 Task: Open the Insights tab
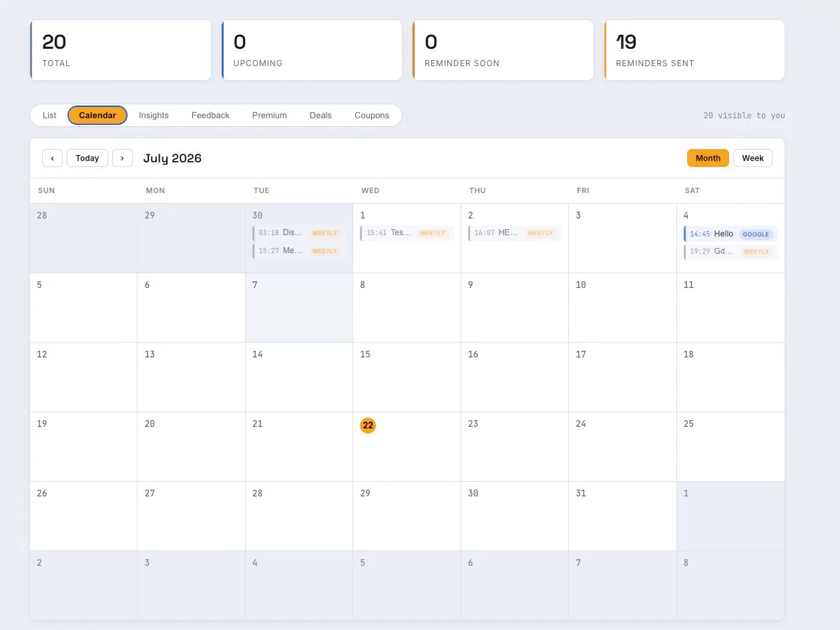[x=154, y=115]
